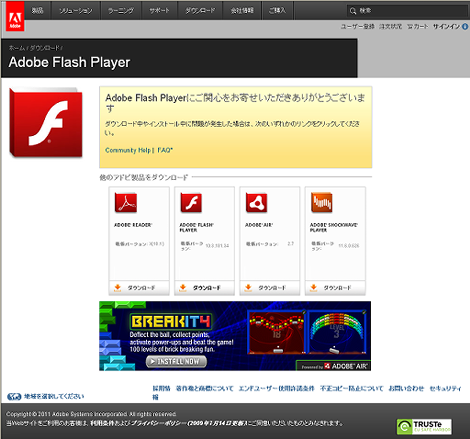This screenshot has width=470, height=439.
Task: Click the world map region icon
Action: tap(14, 397)
